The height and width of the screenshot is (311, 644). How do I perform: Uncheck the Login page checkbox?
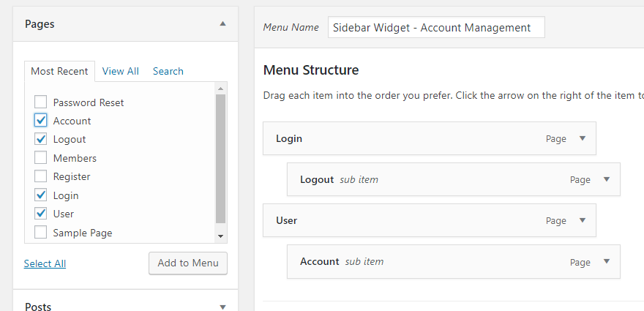pyautogui.click(x=40, y=195)
